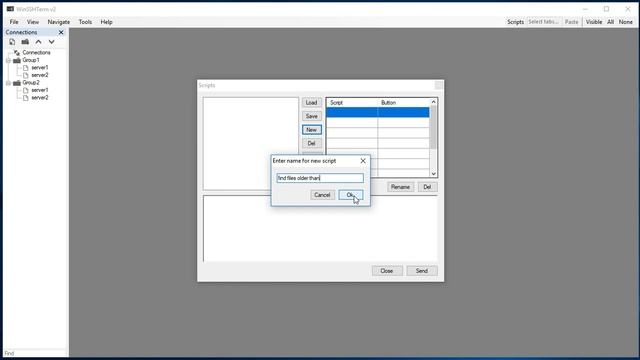
Task: Click the new connection icon in Connections panel
Action: point(12,42)
